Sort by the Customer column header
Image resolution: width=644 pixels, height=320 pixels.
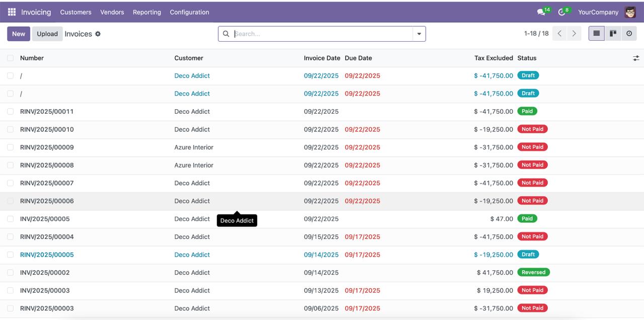[189, 58]
